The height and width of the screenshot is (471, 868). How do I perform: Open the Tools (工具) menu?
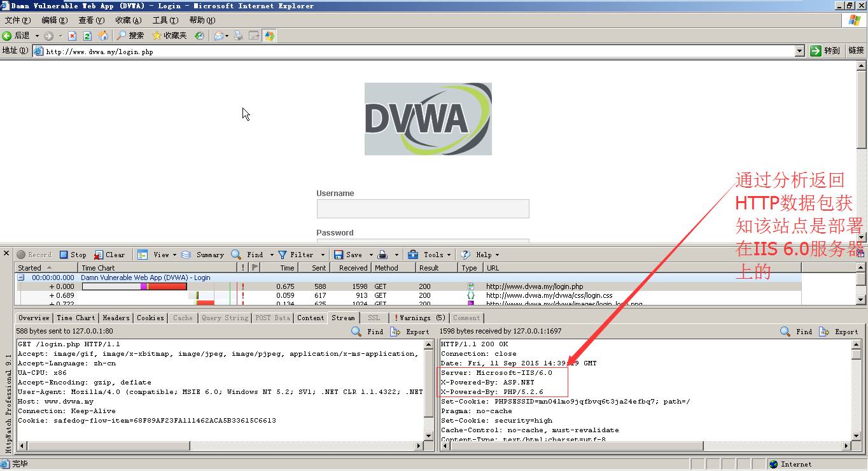165,20
